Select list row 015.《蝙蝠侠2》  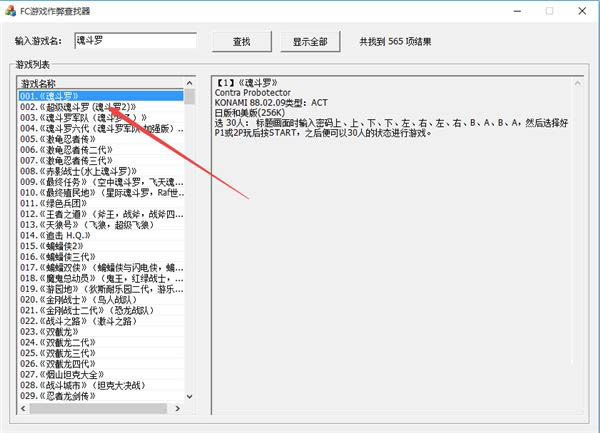101,246
